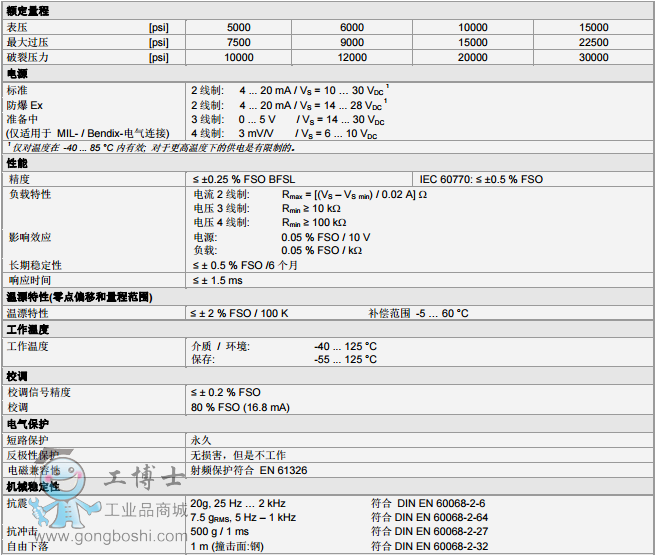This screenshot has height=555, width=656.
Task: Click the 工作温度 section header
Action: [28, 329]
